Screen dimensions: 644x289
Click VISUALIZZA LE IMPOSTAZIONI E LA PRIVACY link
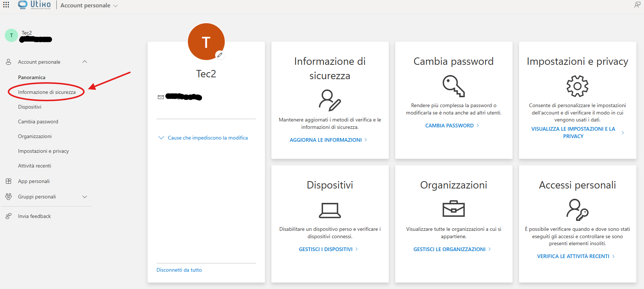coord(573,133)
